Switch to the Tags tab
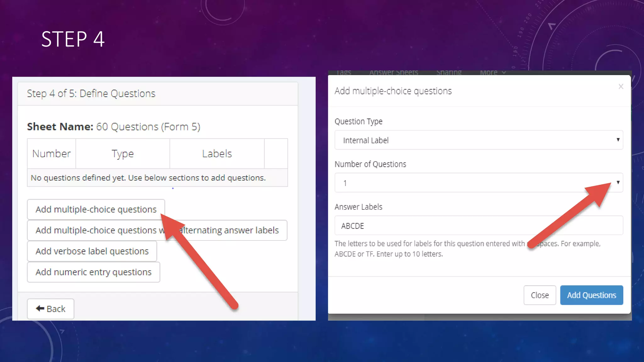 pos(344,73)
